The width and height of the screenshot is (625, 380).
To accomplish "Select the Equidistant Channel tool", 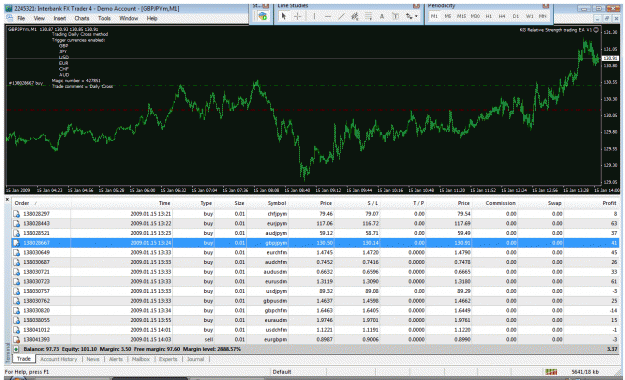I will (x=355, y=16).
